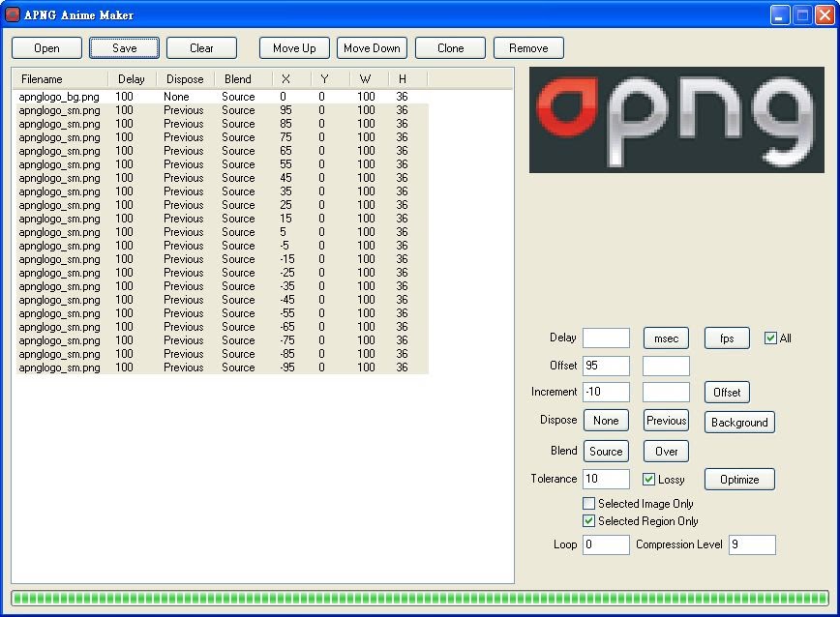The image size is (840, 617).
Task: Sort by the Filename column header
Action: pyautogui.click(x=60, y=79)
